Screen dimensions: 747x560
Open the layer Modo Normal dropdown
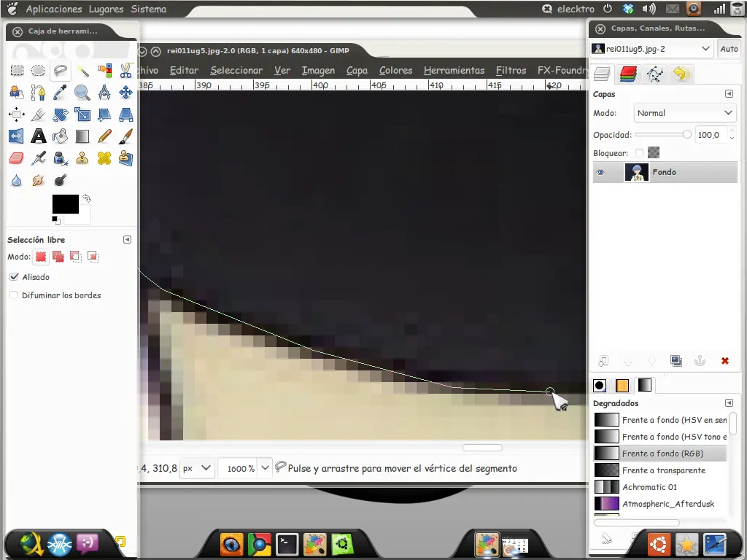tap(684, 113)
